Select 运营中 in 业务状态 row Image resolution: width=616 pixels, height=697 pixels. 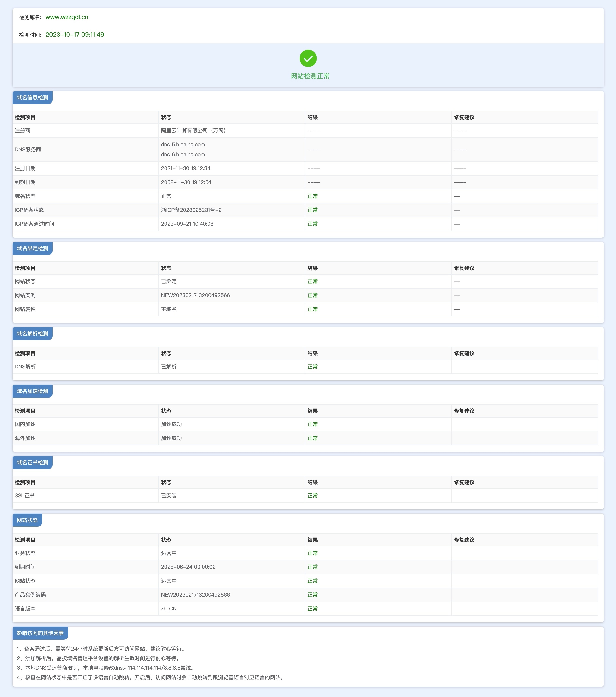coord(169,553)
